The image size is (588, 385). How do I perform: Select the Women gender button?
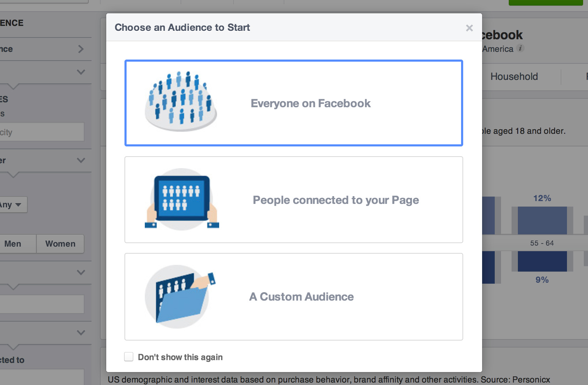point(60,244)
